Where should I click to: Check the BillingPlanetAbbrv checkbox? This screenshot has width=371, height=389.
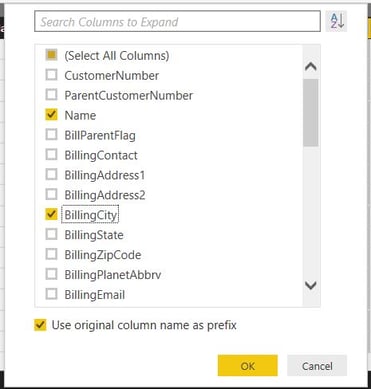click(x=51, y=274)
